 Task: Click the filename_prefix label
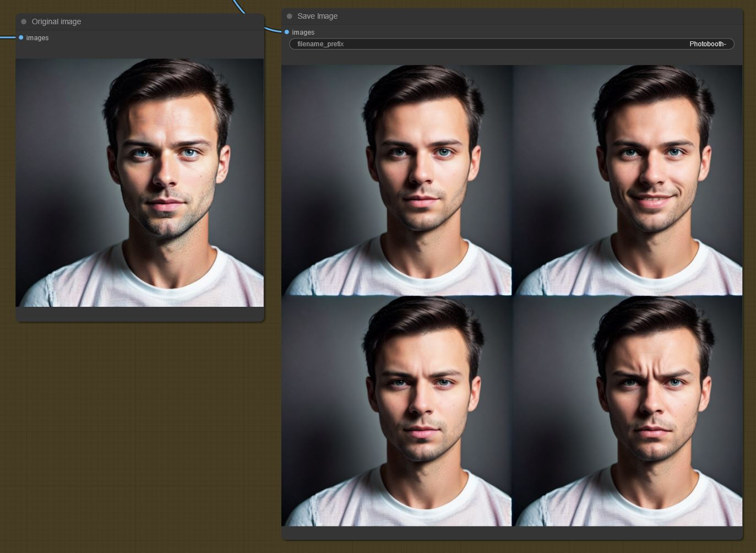click(320, 44)
